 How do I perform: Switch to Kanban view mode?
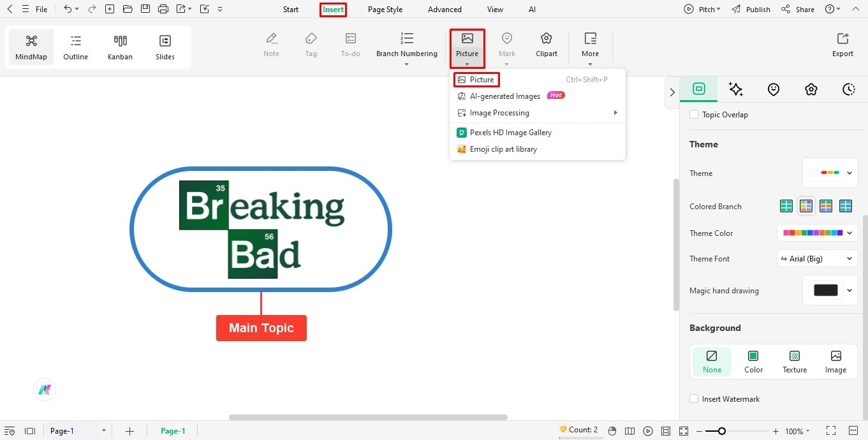point(120,47)
